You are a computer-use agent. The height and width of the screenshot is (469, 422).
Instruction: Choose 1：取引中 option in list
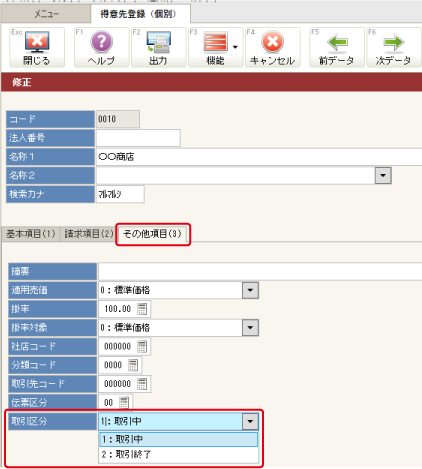pos(178,439)
